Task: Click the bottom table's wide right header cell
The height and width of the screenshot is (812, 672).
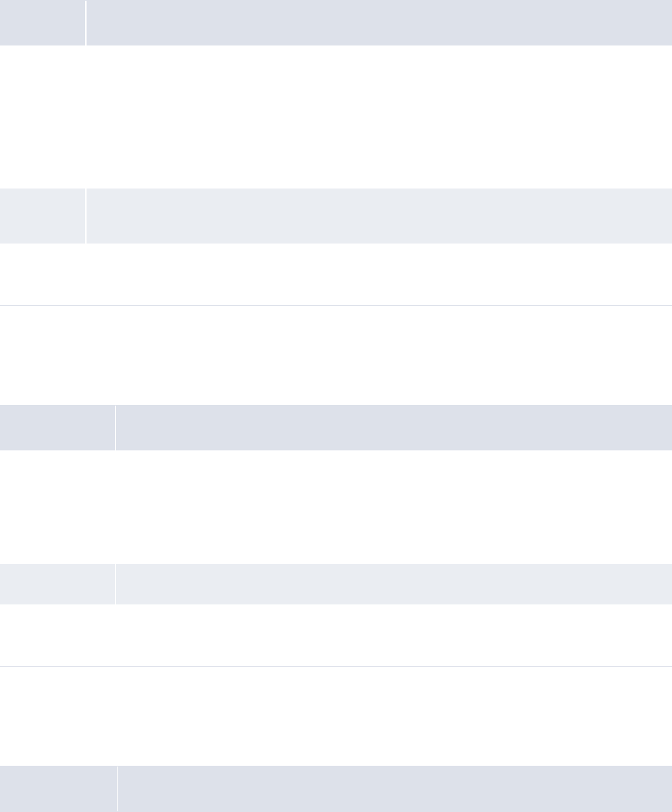Action: [395, 789]
